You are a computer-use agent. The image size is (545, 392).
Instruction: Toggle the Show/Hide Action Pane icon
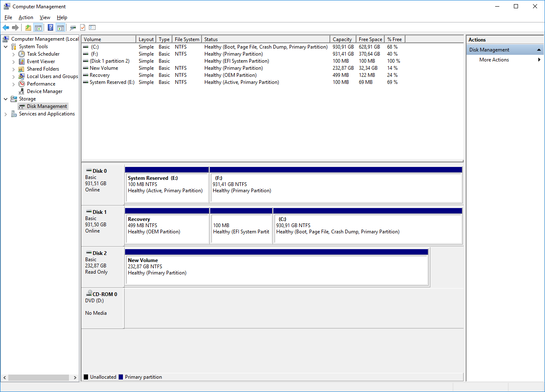(x=61, y=28)
